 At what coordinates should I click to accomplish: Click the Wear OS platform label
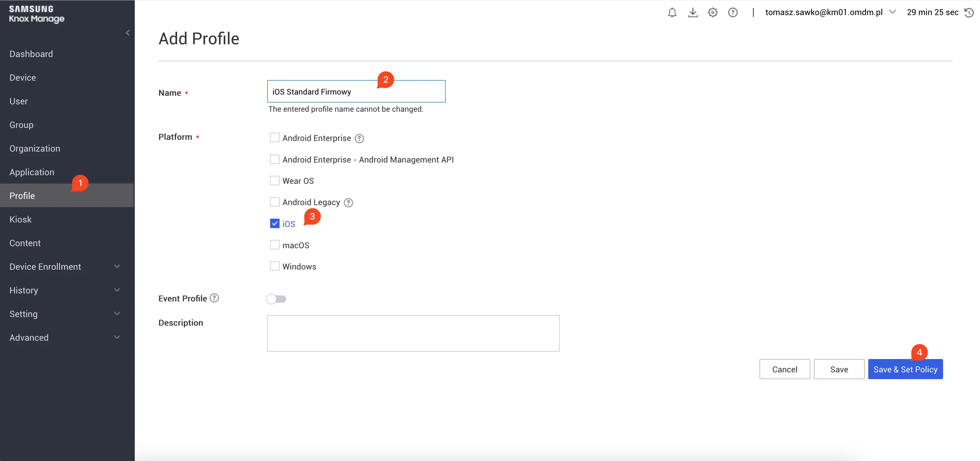(298, 181)
